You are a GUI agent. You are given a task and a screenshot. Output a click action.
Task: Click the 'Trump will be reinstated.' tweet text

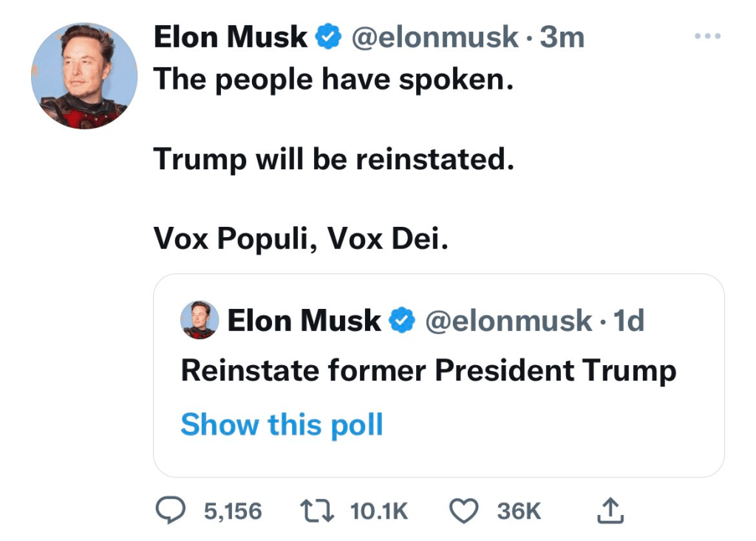[333, 158]
